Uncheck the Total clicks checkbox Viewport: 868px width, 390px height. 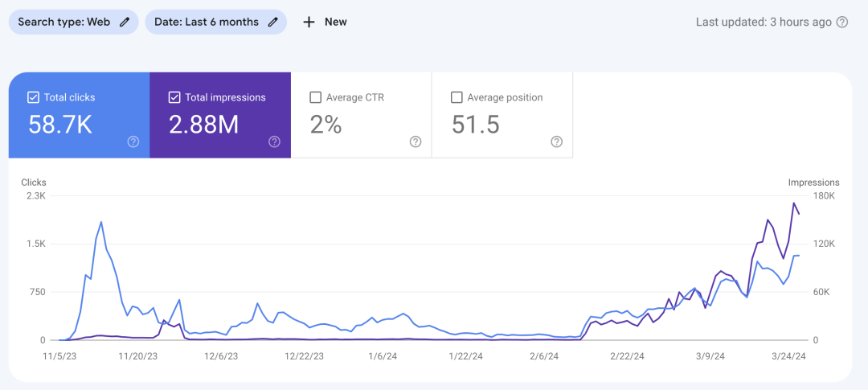point(33,97)
